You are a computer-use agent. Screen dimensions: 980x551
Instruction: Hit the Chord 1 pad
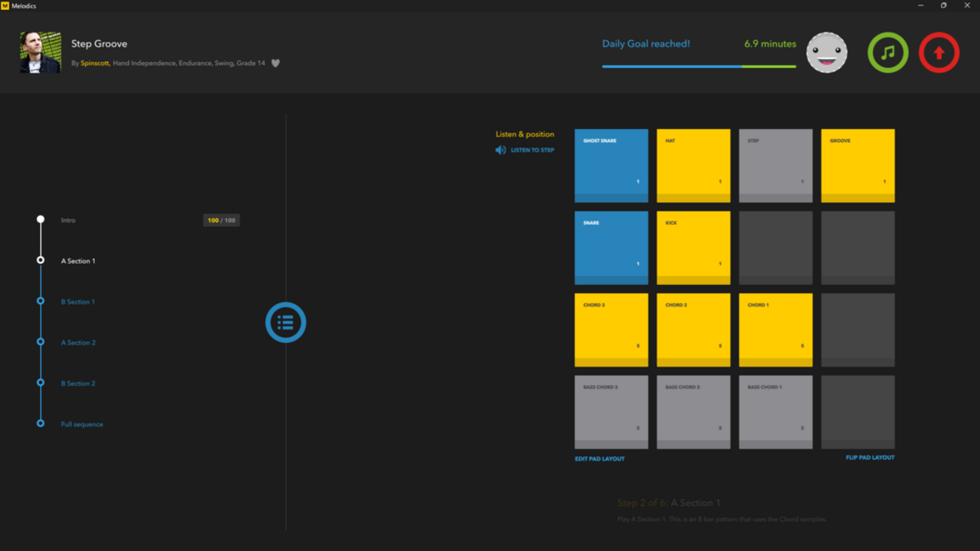775,330
